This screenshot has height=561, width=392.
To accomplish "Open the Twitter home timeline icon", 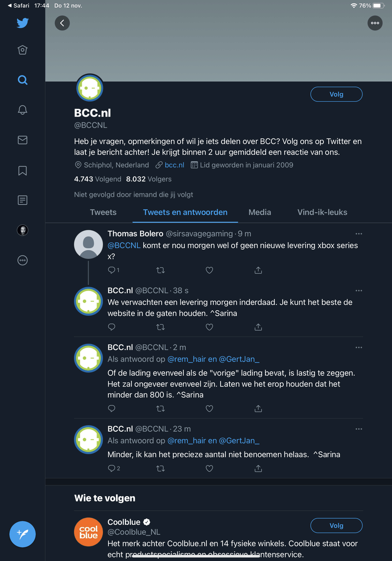I will tap(23, 50).
